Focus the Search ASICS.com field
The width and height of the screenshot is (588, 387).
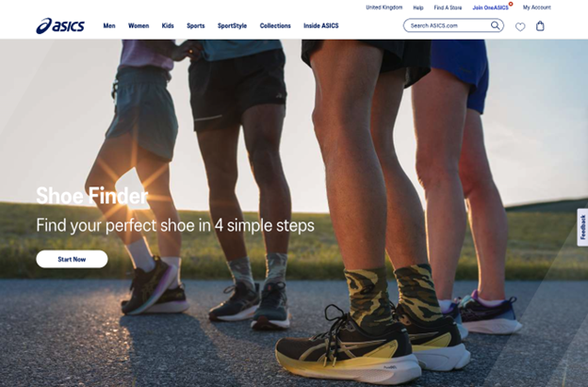(449, 25)
